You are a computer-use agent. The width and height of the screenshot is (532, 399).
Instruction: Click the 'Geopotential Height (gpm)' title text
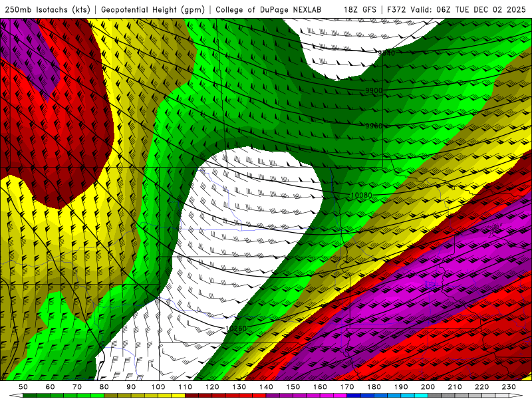coord(153,10)
